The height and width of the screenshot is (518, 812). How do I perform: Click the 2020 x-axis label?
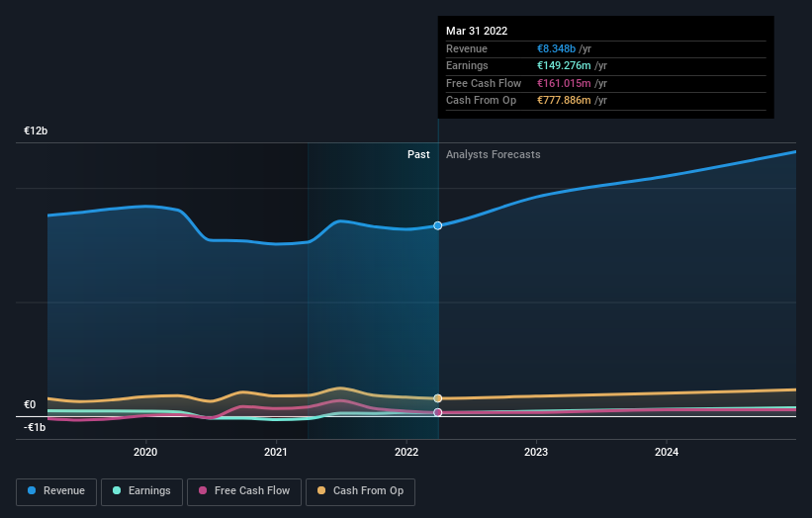pyautogui.click(x=145, y=452)
